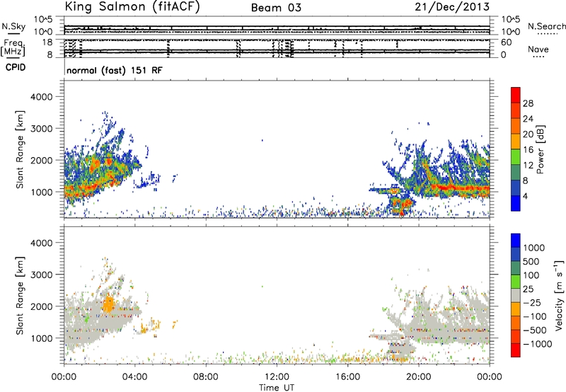Pick blue top segment of Velocity colorbar
This screenshot has height=392, width=566.
pos(516,241)
